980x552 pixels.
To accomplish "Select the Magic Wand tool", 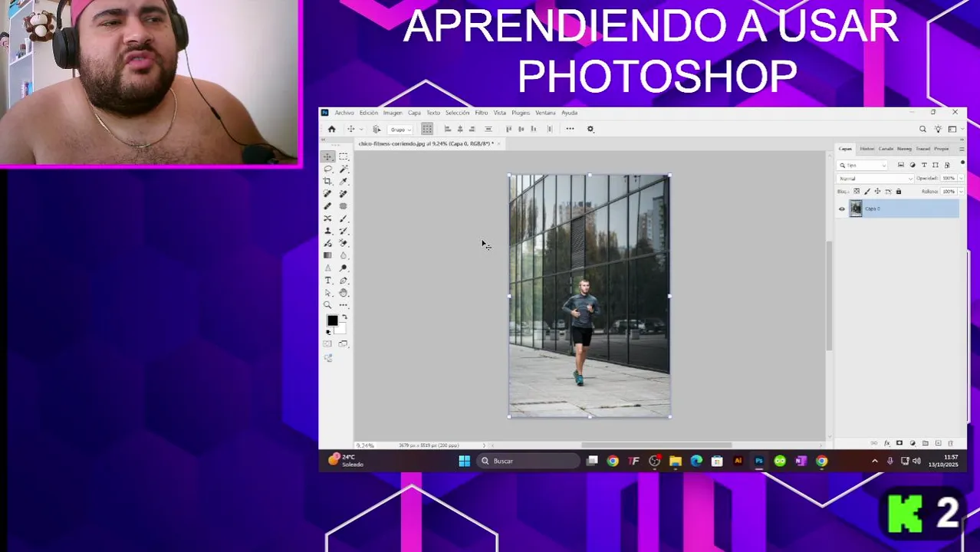I will click(344, 169).
